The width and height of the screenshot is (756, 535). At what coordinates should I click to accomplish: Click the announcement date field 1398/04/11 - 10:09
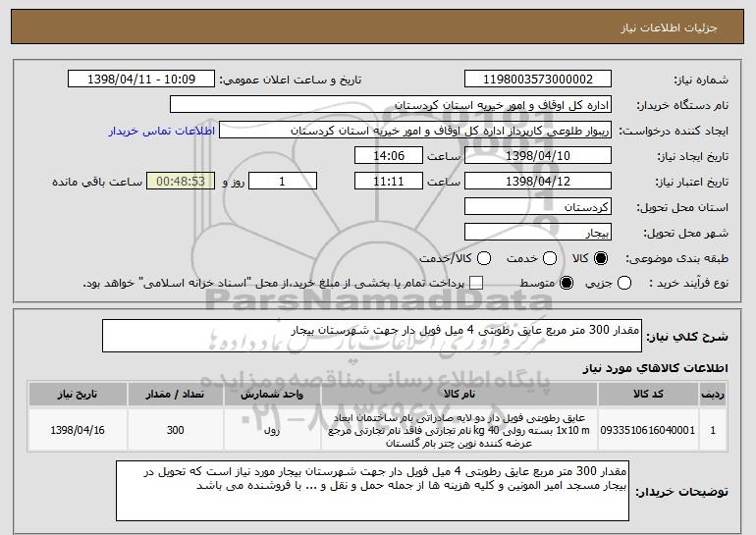141,80
